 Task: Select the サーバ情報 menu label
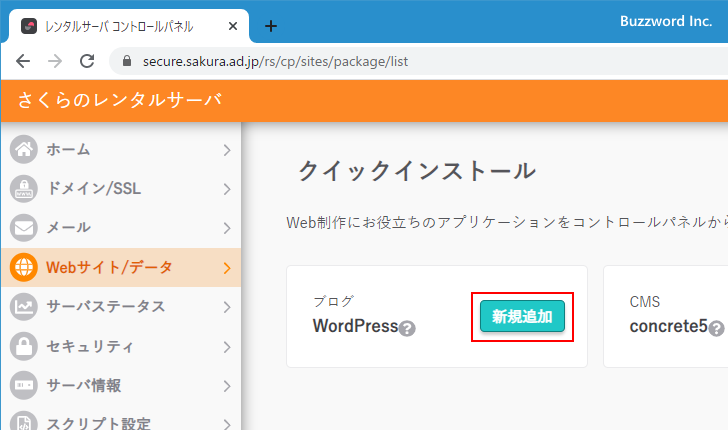pos(84,385)
